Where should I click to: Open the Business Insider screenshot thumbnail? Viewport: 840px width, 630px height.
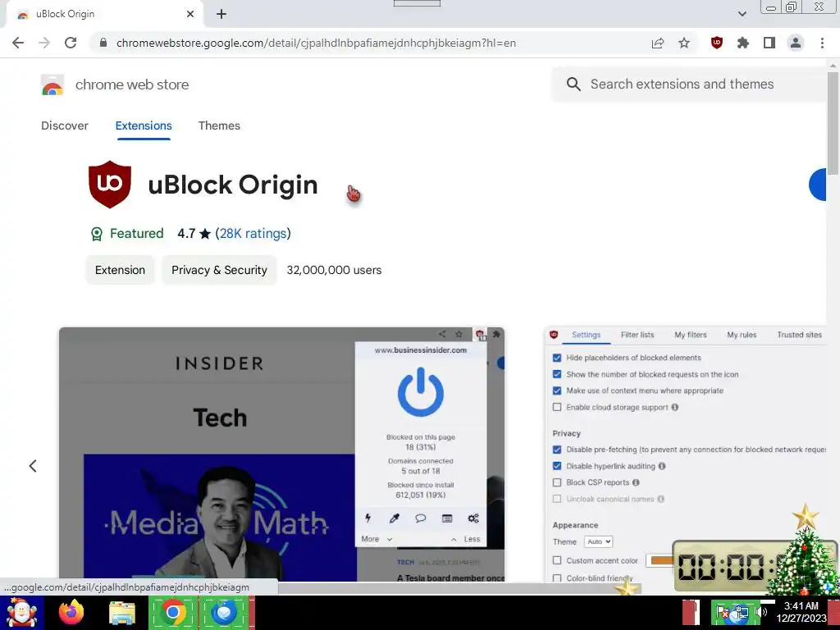[282, 454]
